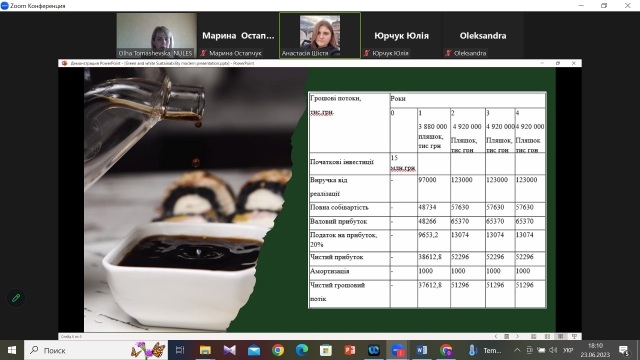Click the "Податок на прибуток, 20%" label

click(344, 240)
